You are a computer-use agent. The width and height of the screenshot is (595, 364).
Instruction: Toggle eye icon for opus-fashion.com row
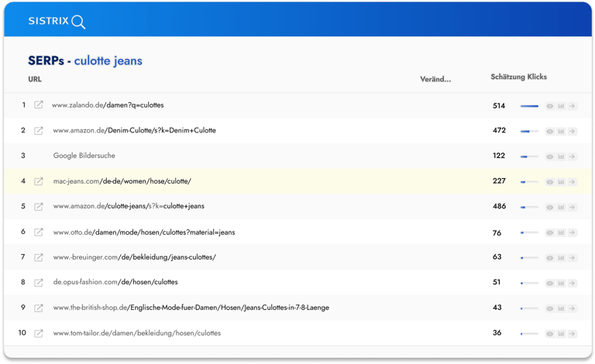coord(549,283)
